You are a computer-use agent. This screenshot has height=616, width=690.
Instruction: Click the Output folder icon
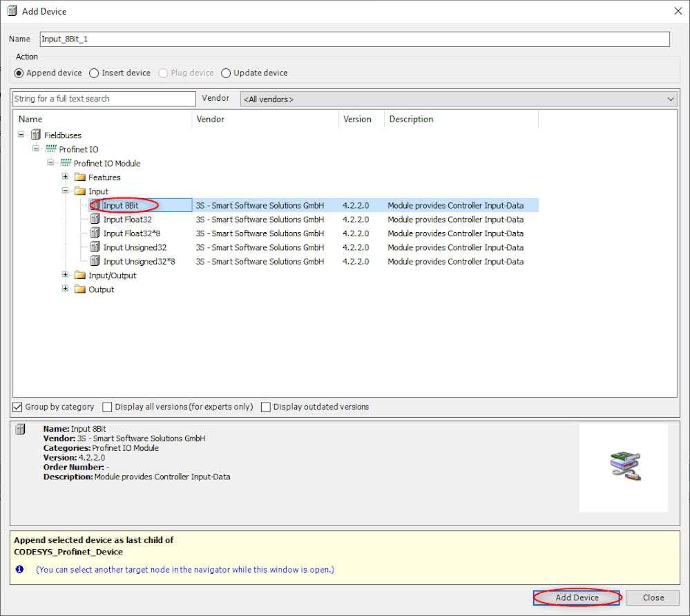click(80, 289)
